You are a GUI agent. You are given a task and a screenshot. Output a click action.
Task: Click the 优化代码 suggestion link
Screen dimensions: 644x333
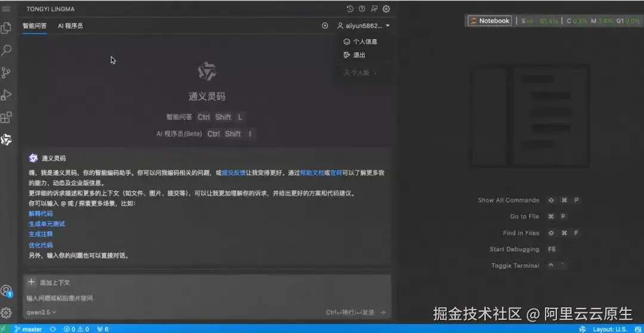point(41,245)
